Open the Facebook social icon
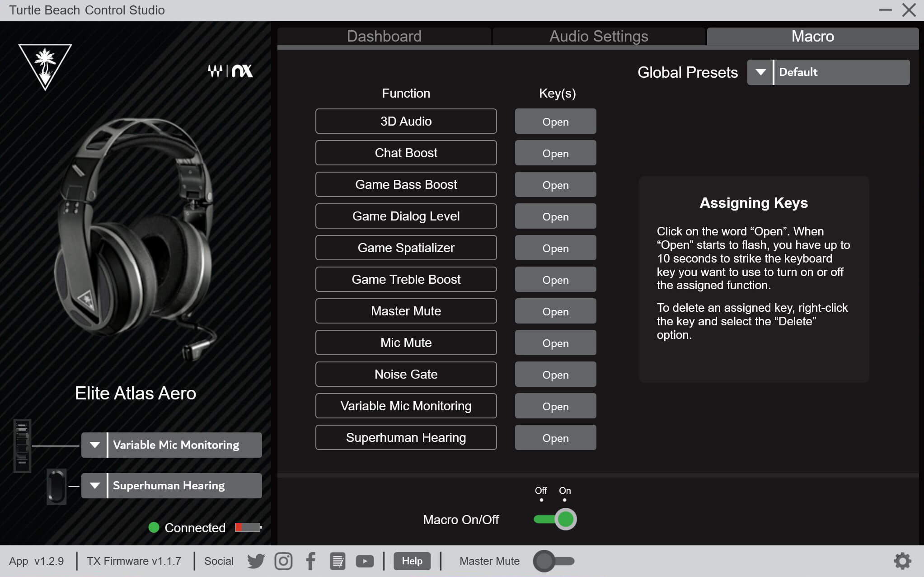 [x=310, y=561]
